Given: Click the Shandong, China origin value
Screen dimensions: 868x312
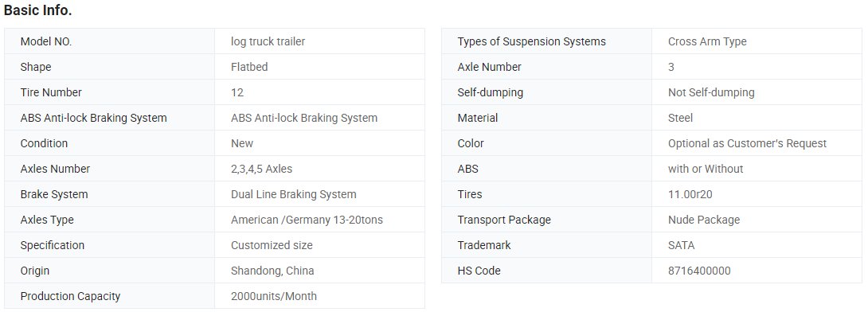Looking at the screenshot, I should 272,271.
